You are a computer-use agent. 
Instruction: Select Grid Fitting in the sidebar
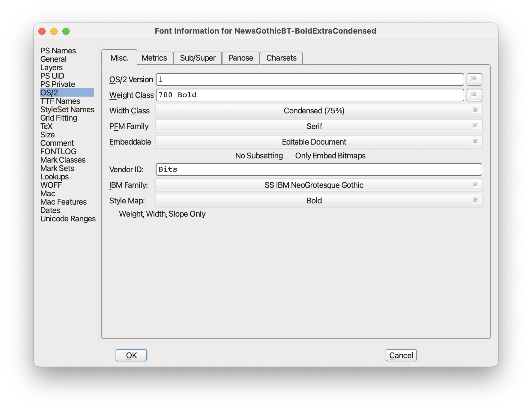pyautogui.click(x=59, y=118)
